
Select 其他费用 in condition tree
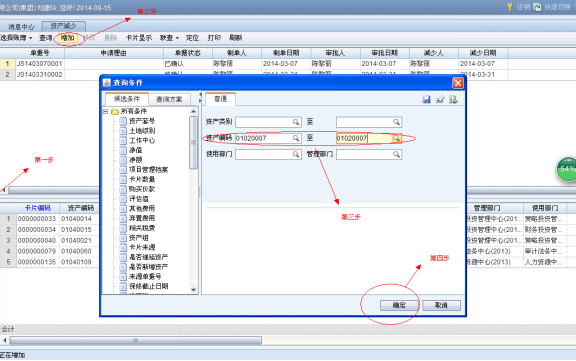coord(142,208)
